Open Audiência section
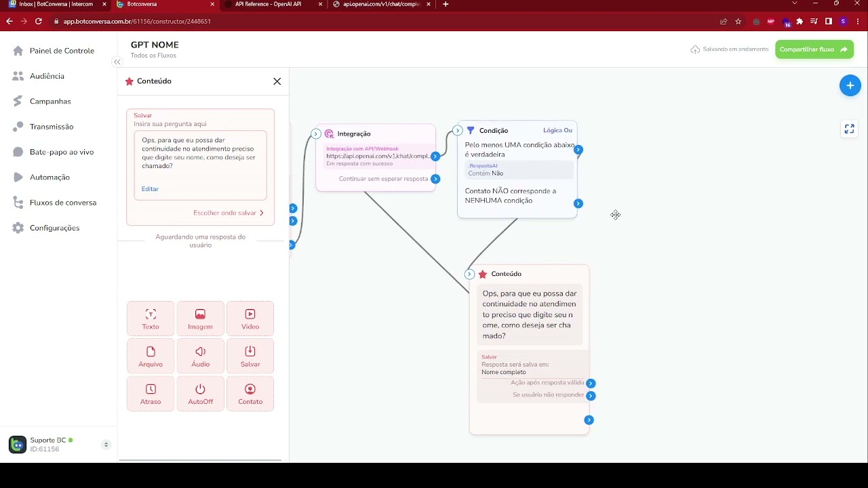The width and height of the screenshot is (868, 488). [47, 76]
